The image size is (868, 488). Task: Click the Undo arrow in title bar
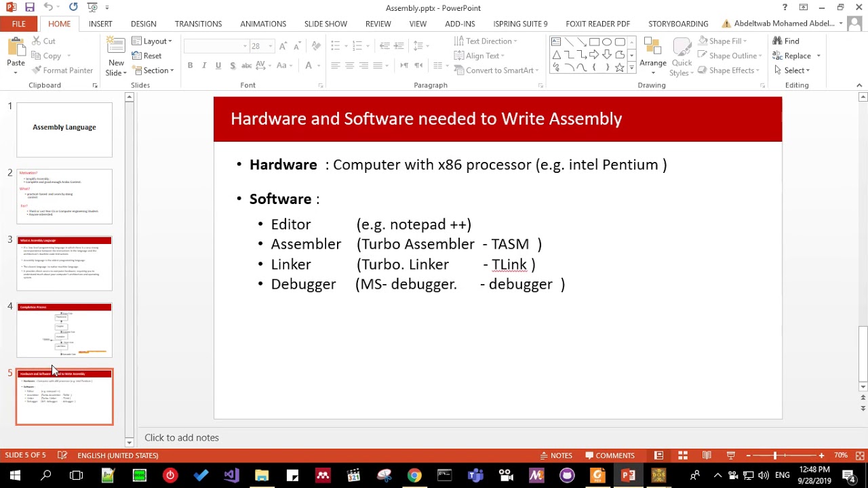click(x=48, y=7)
